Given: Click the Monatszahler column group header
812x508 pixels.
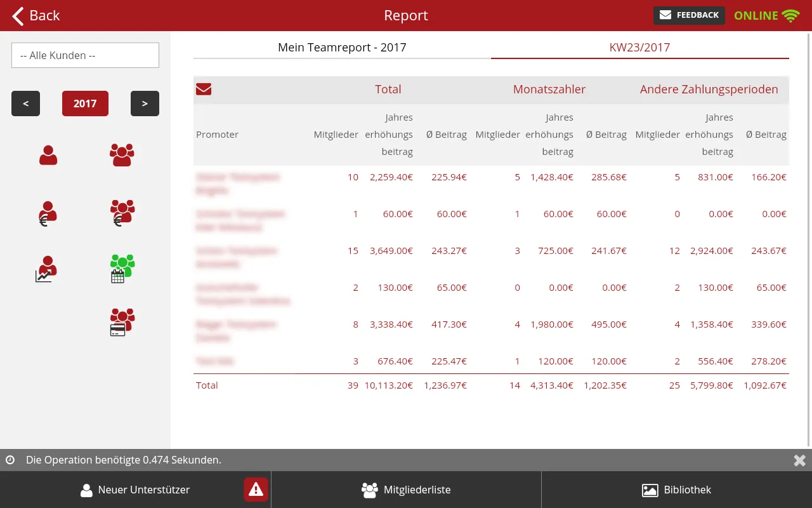Looking at the screenshot, I should tap(549, 90).
